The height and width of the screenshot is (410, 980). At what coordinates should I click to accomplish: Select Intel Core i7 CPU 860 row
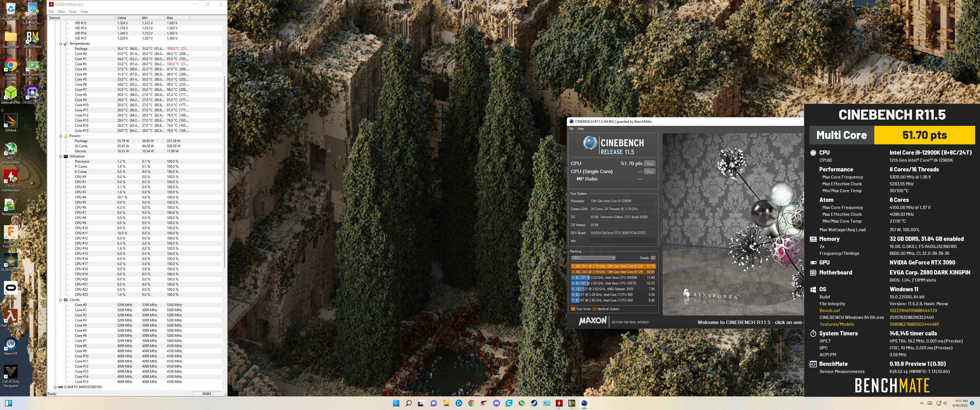coord(613,300)
